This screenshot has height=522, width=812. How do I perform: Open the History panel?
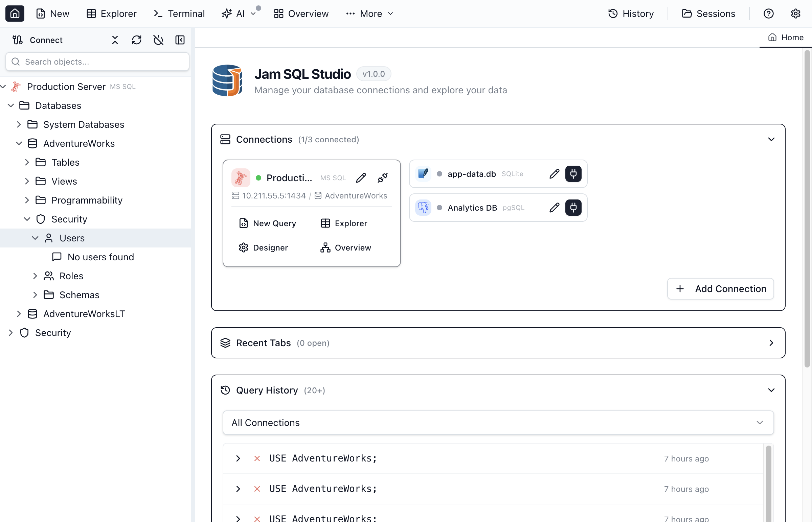pos(631,14)
